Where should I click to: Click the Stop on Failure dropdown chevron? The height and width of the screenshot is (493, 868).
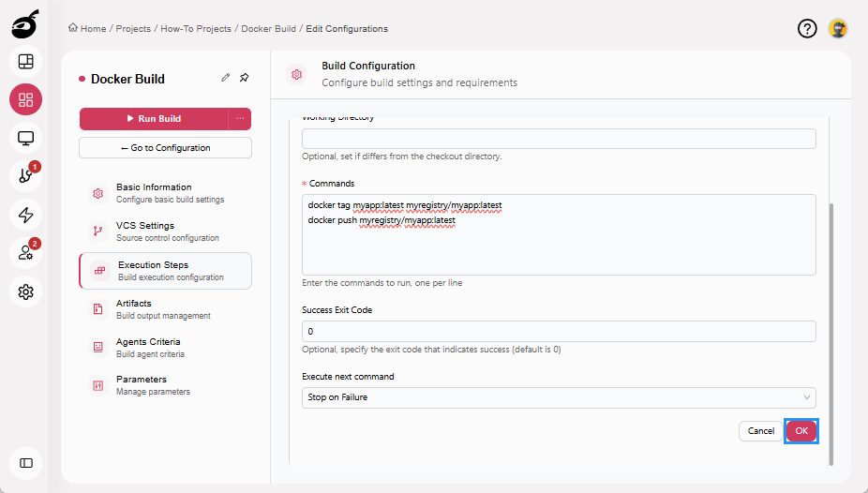point(806,397)
